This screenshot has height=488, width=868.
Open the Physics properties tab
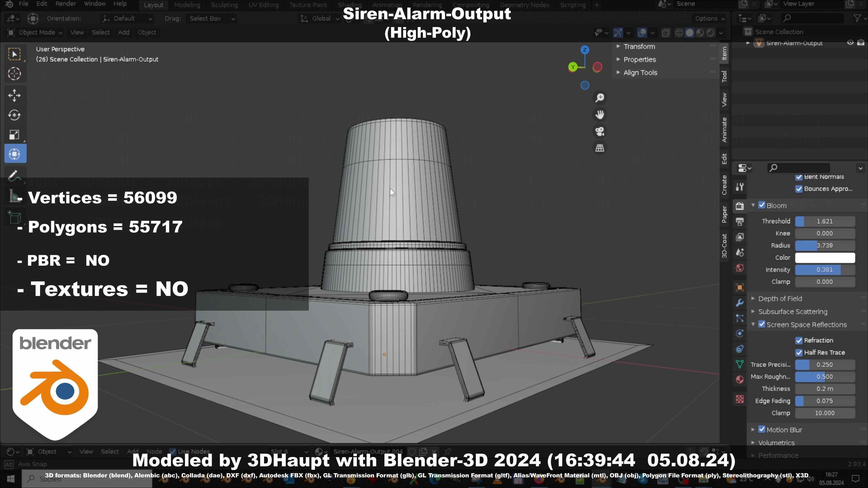point(740,333)
